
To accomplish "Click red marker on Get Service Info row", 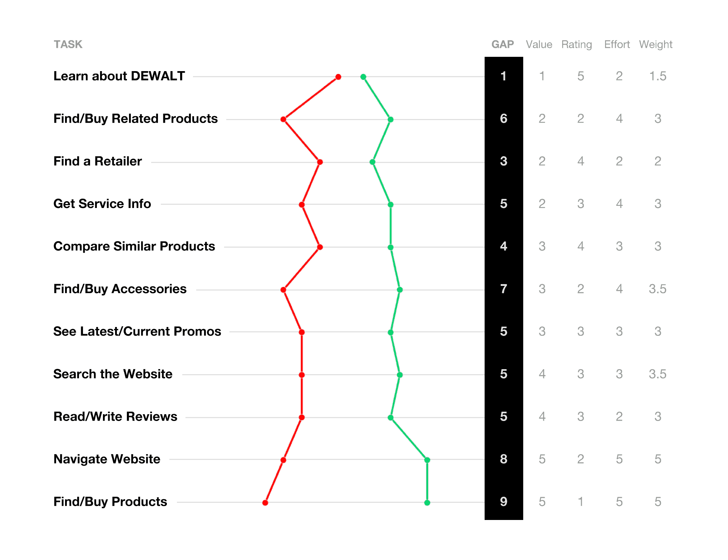I will coord(302,205).
